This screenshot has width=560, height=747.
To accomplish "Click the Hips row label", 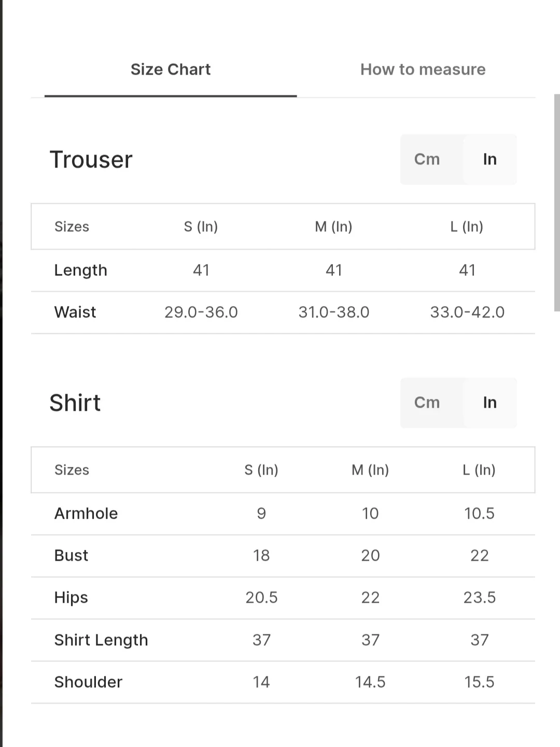I will [x=71, y=598].
